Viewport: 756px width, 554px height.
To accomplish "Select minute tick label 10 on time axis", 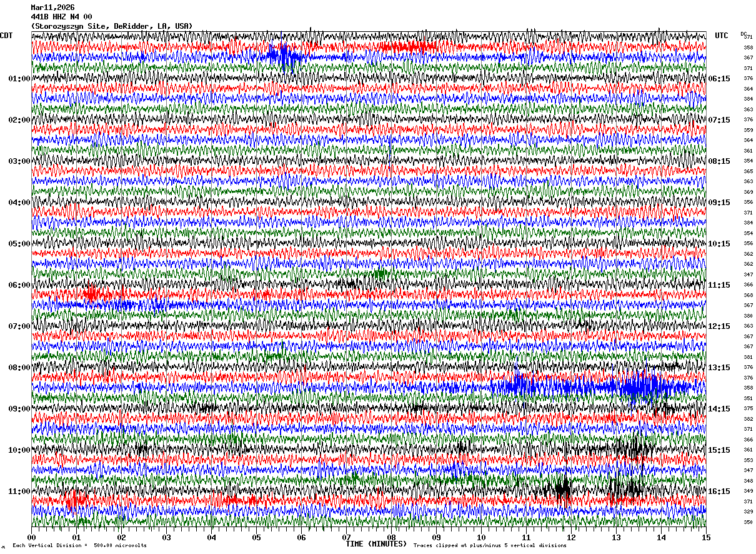I will tap(482, 537).
